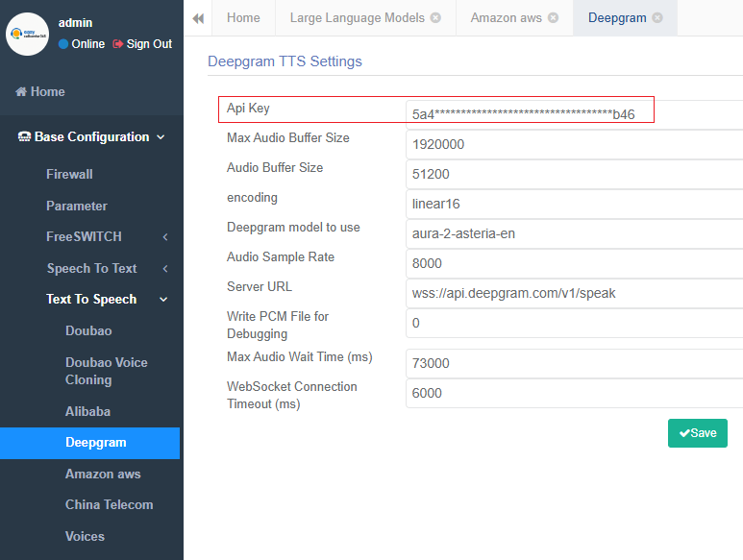The width and height of the screenshot is (743, 560).
Task: Click the Audio Sample Rate field
Action: tap(574, 263)
